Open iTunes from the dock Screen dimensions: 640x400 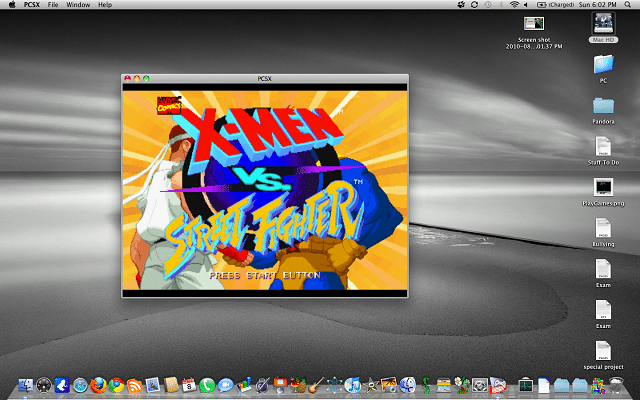tap(352, 385)
